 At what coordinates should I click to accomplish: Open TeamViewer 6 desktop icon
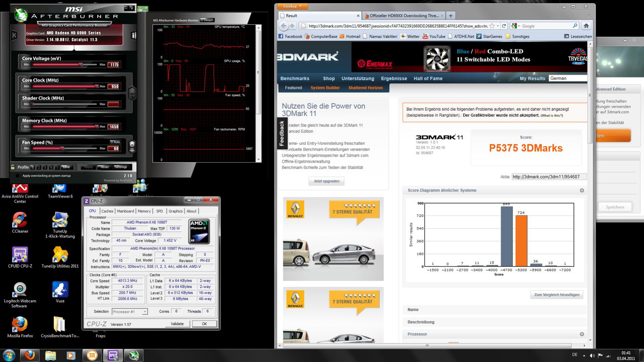pyautogui.click(x=60, y=191)
